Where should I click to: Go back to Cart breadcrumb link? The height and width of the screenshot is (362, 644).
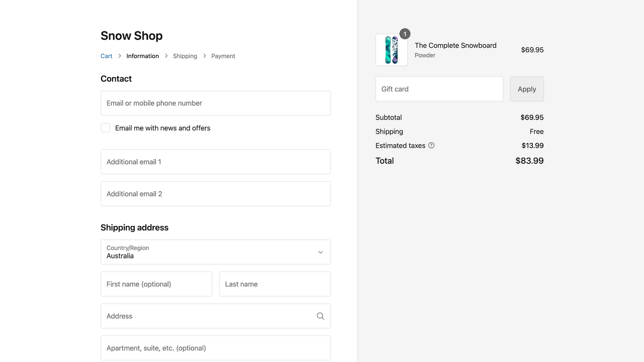[107, 56]
